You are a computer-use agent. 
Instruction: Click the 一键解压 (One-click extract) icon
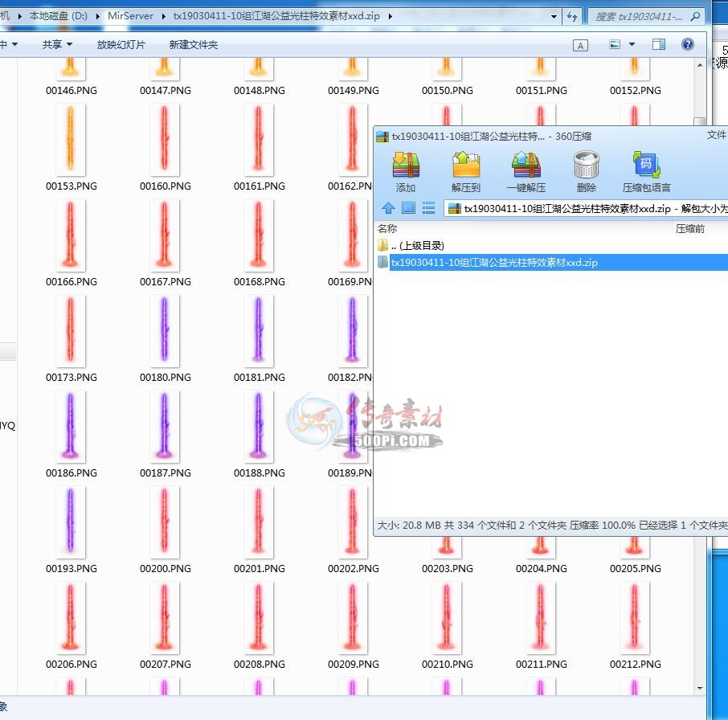[x=526, y=165]
